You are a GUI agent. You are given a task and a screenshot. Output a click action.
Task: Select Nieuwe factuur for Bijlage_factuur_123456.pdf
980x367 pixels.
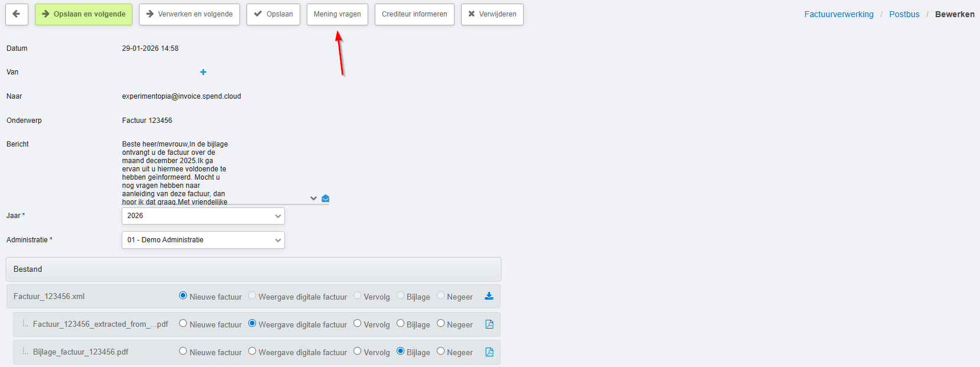[183, 351]
